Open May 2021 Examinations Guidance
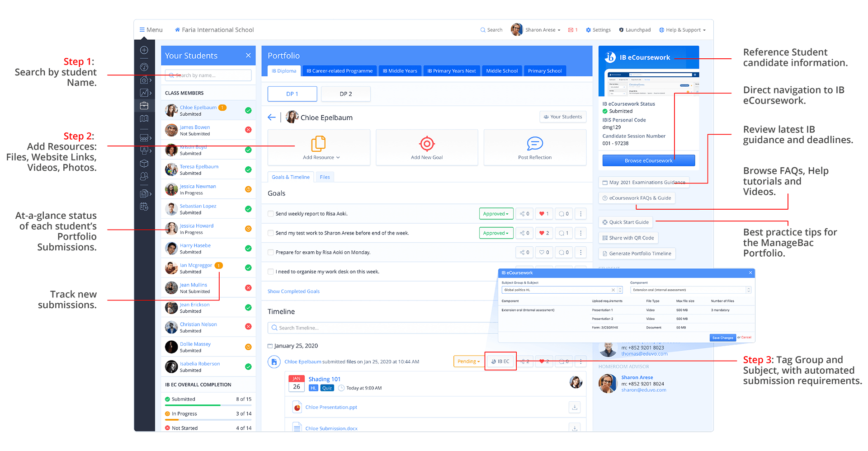Image resolution: width=868 pixels, height=451 pixels. click(x=644, y=183)
